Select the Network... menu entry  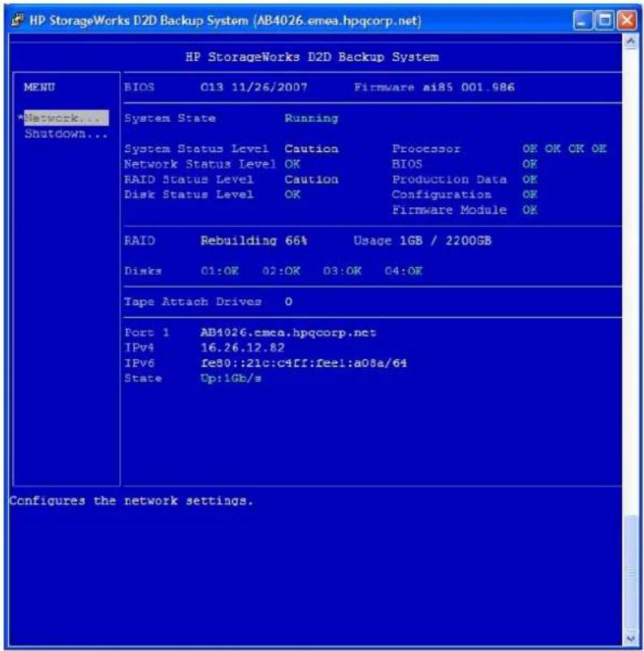tap(67, 118)
